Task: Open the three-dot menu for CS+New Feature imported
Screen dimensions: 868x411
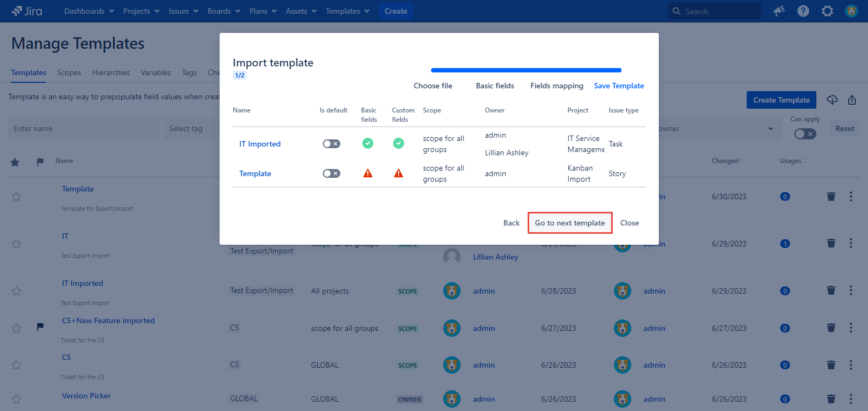Action: (850, 328)
